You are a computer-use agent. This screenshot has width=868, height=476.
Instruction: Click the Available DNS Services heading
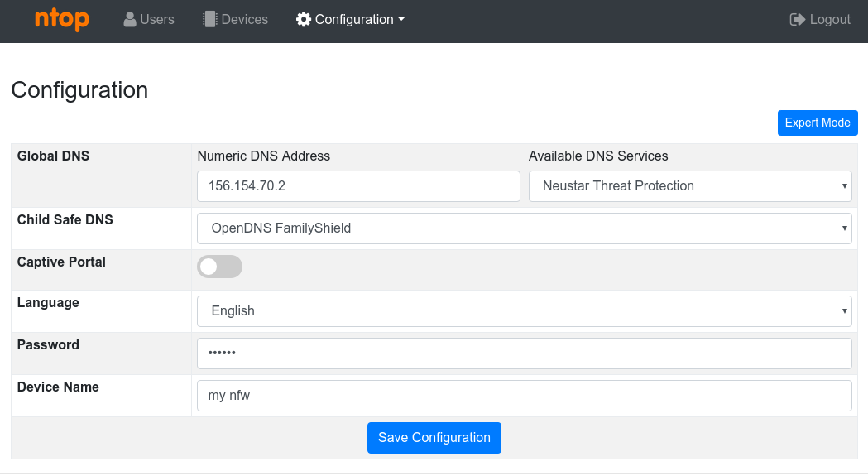(598, 156)
